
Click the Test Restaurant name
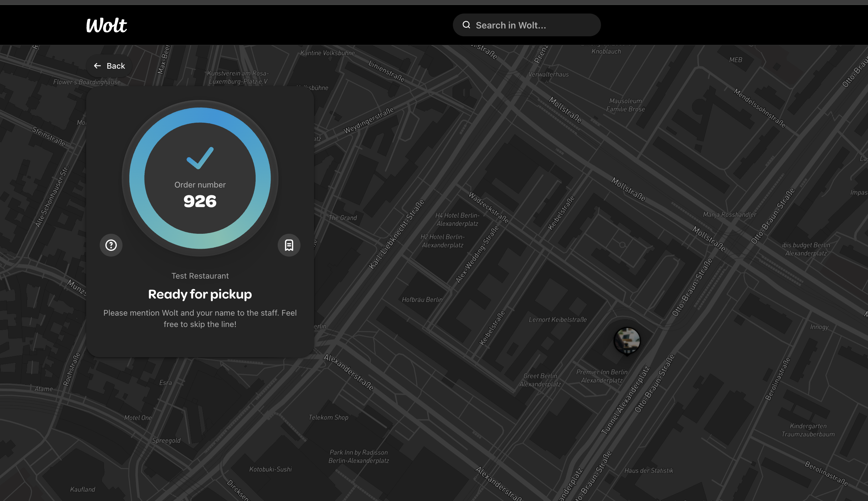tap(200, 276)
